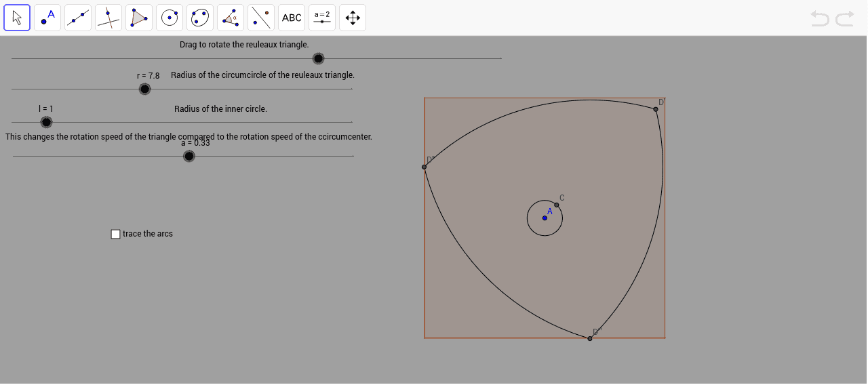Select the New Point tool

(x=47, y=18)
